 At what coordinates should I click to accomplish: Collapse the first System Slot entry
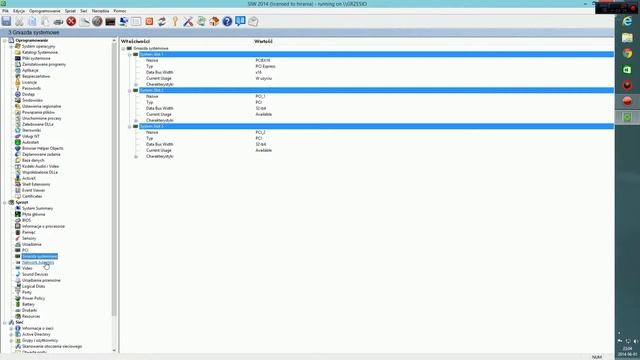[x=130, y=54]
